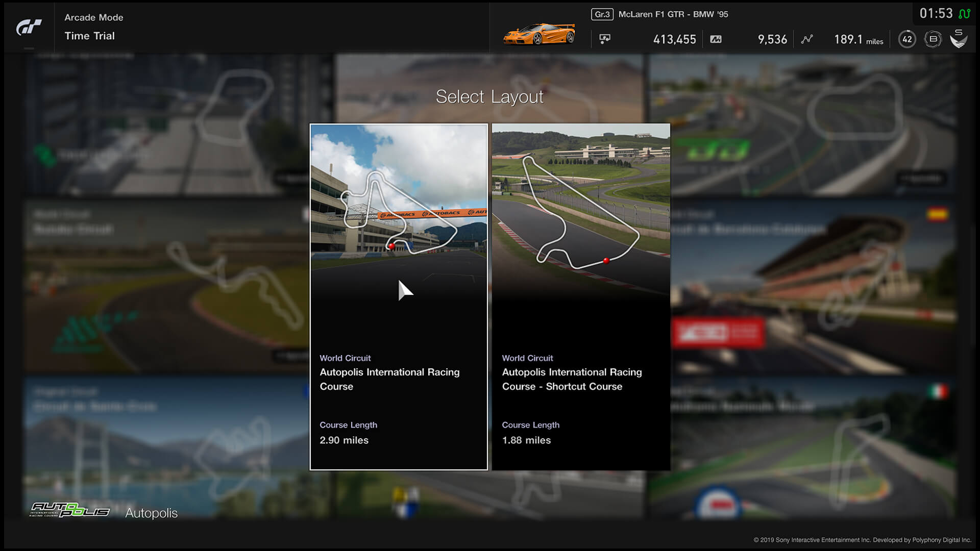Click the mileage points icon beside 9,536

[716, 39]
